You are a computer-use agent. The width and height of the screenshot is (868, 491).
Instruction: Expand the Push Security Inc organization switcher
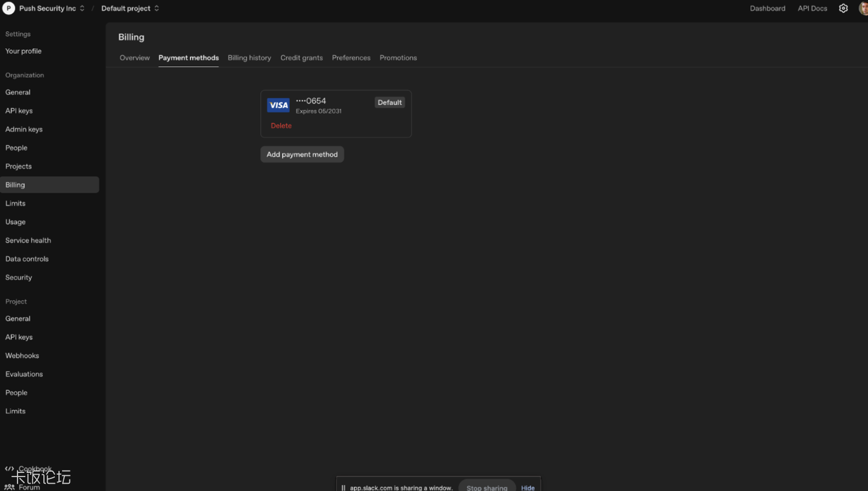(x=52, y=8)
